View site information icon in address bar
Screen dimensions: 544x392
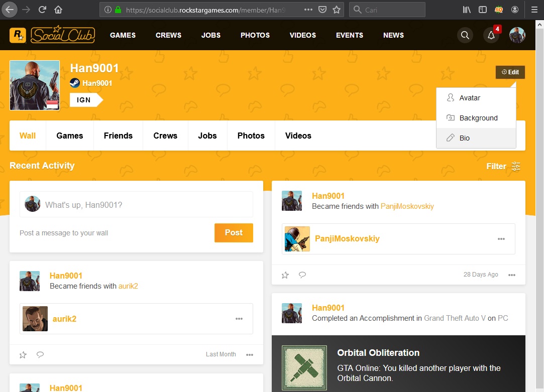(x=108, y=10)
